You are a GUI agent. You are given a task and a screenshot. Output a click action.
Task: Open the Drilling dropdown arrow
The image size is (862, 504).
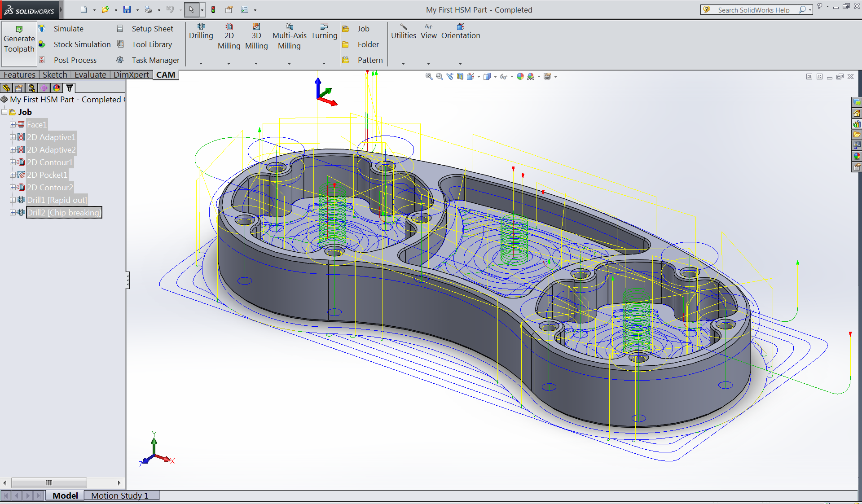201,64
